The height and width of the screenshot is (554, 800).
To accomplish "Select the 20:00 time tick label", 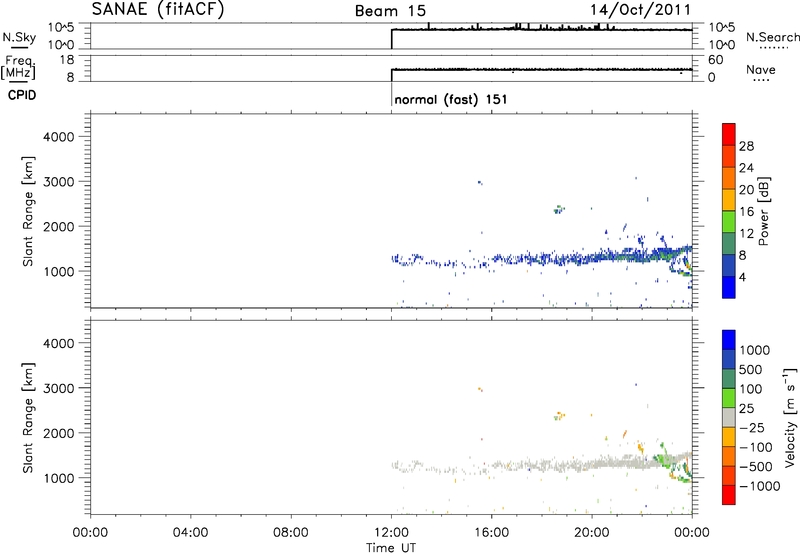I will pyautogui.click(x=592, y=533).
